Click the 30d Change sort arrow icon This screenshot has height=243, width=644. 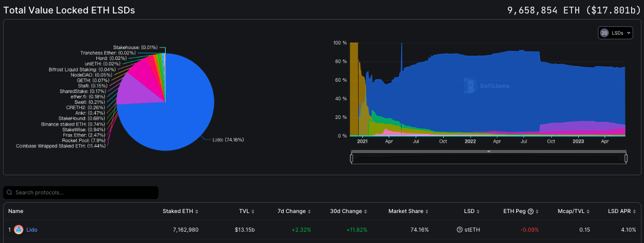366,211
